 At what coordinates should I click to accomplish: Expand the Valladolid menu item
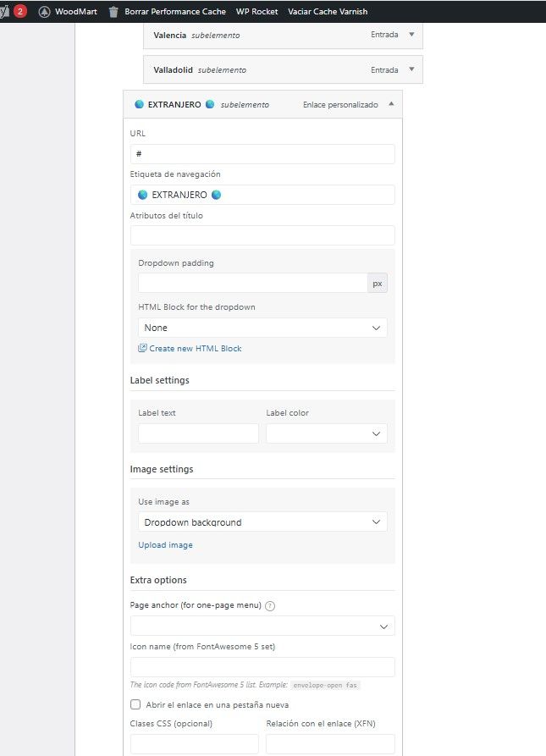[x=411, y=69]
